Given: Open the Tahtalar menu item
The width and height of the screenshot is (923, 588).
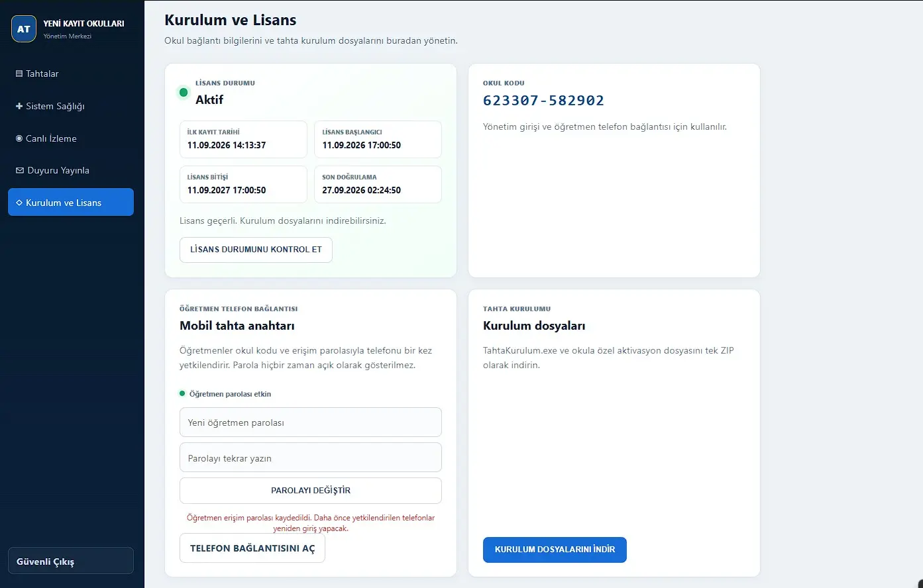Looking at the screenshot, I should click(x=71, y=73).
